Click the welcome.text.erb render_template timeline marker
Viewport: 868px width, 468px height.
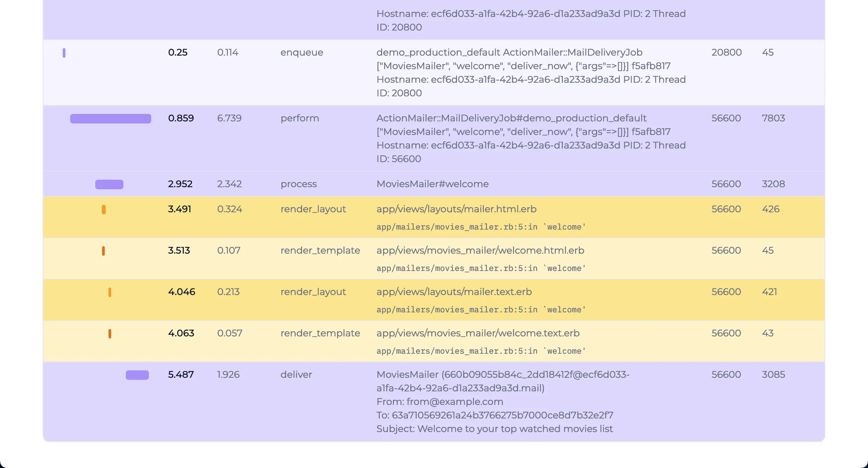pyautogui.click(x=110, y=334)
